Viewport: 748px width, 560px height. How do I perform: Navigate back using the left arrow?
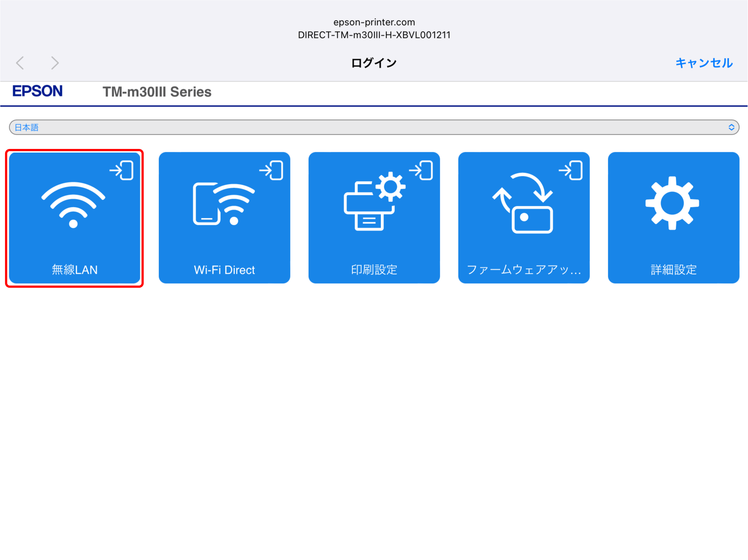click(x=20, y=62)
